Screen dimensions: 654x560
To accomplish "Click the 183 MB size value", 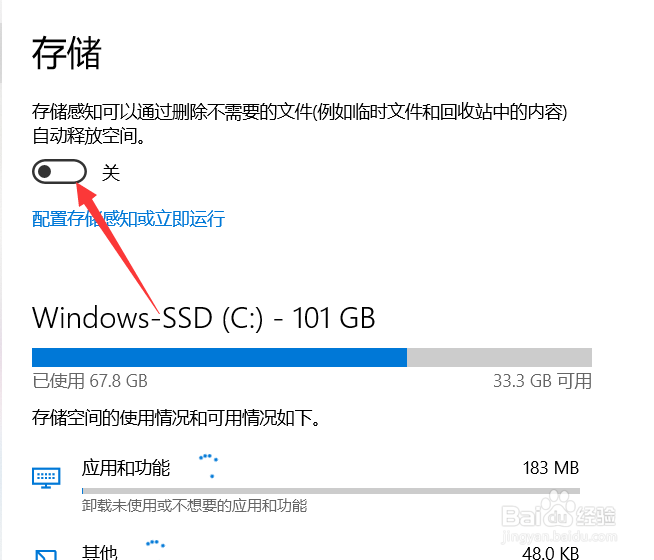I will [x=551, y=468].
